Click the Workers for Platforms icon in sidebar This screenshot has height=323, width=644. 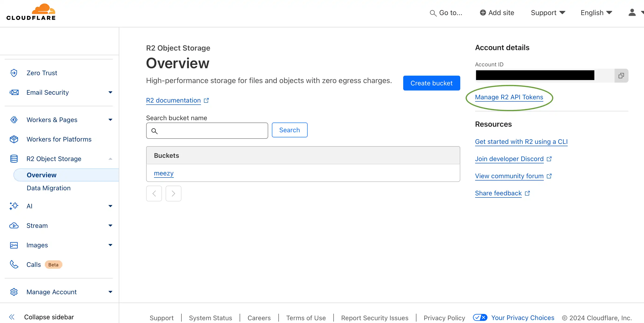(x=14, y=139)
